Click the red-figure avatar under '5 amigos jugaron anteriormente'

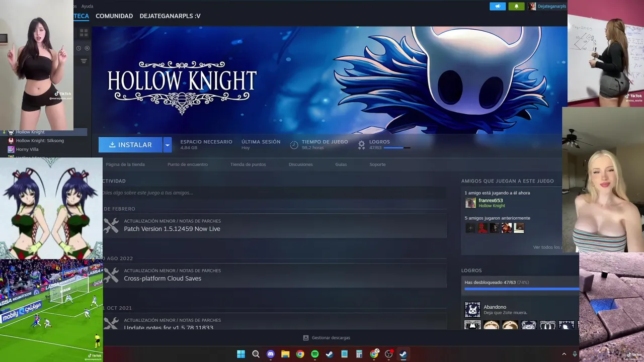pyautogui.click(x=482, y=228)
